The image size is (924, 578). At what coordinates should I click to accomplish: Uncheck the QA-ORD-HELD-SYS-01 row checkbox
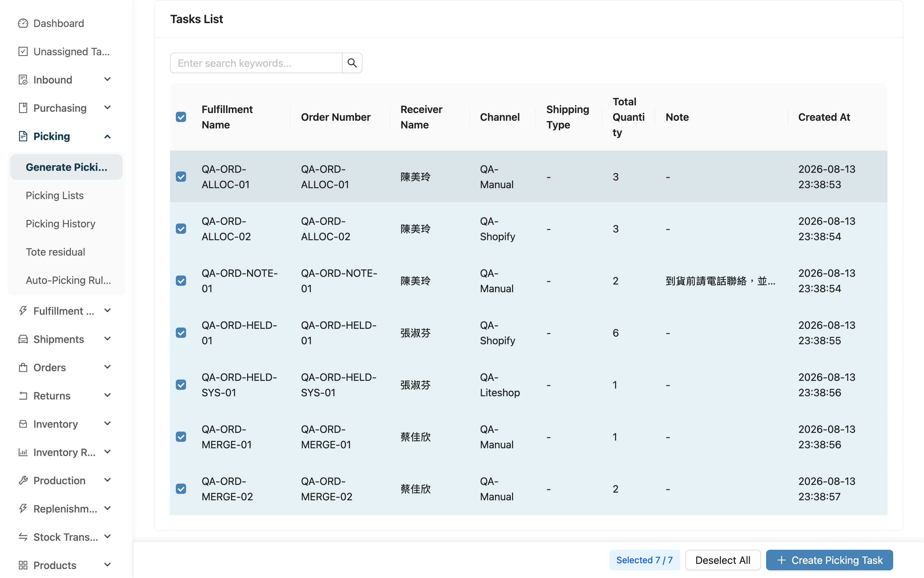181,385
